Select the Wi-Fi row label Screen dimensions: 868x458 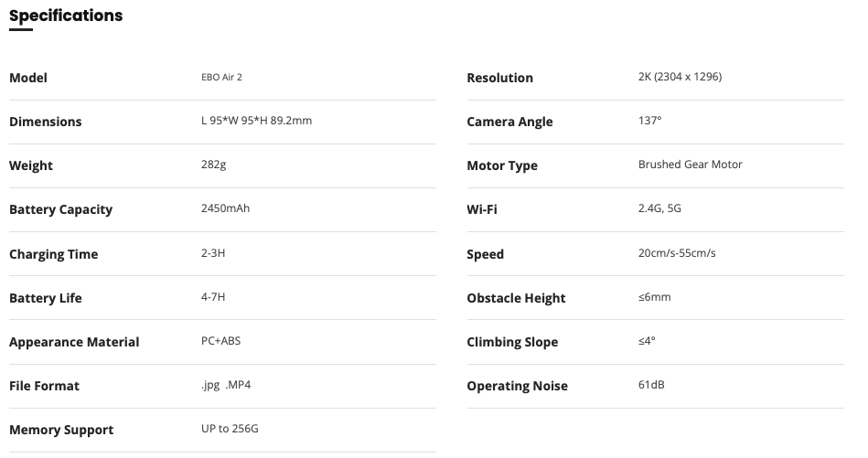click(482, 209)
